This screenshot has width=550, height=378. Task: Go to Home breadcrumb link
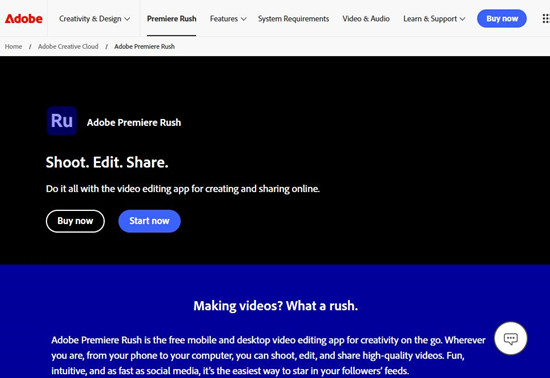13,46
